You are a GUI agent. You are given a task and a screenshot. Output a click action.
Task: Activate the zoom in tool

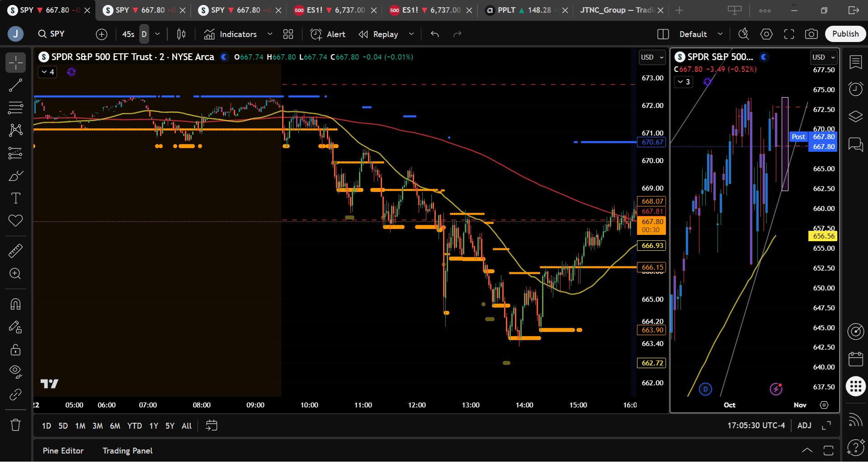[15, 274]
